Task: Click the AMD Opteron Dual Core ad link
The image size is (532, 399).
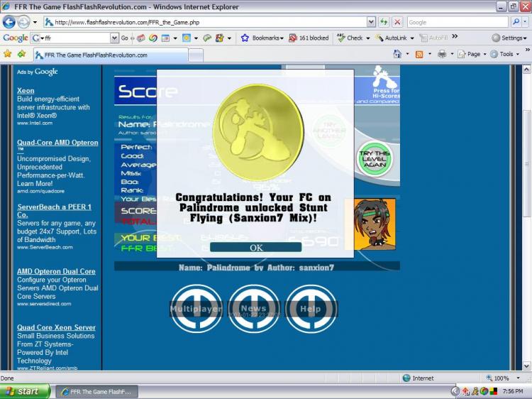Action: [x=56, y=271]
